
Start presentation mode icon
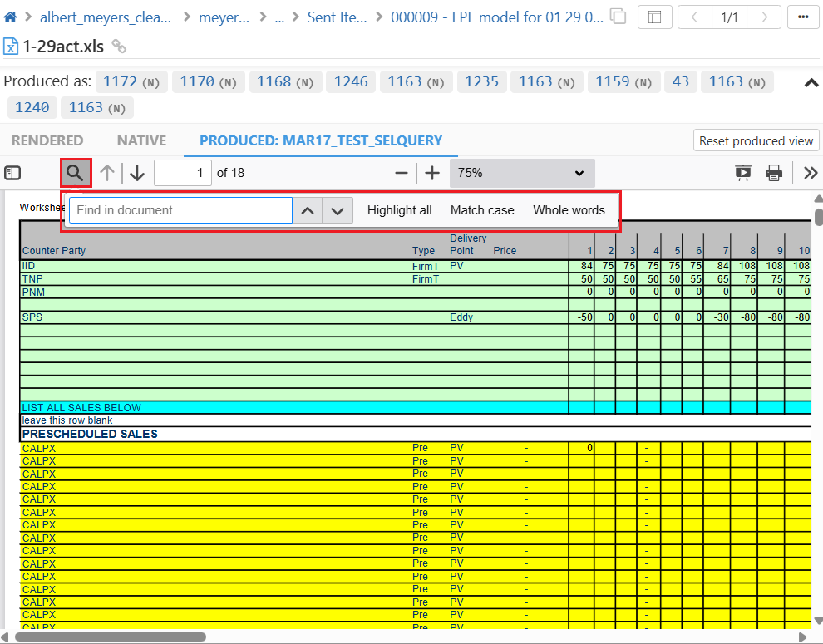point(742,173)
